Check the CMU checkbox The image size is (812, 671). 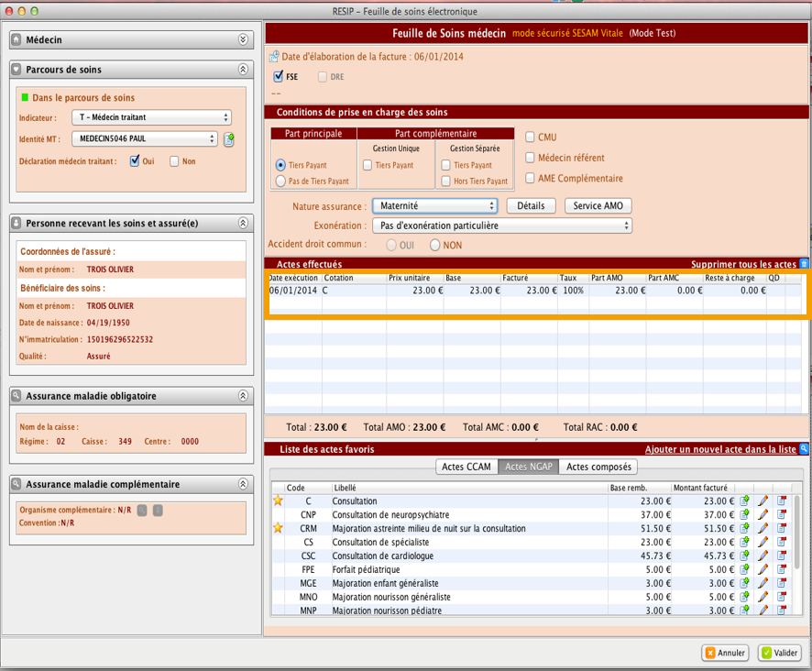[x=531, y=137]
